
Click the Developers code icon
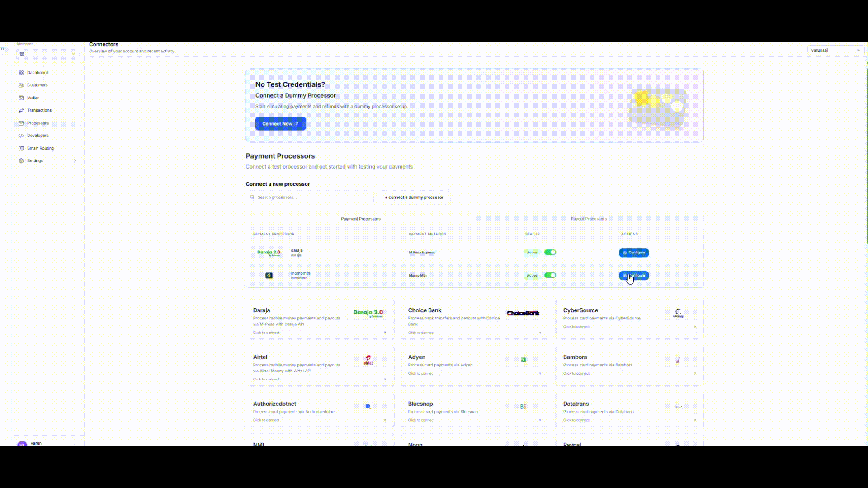pos(21,136)
